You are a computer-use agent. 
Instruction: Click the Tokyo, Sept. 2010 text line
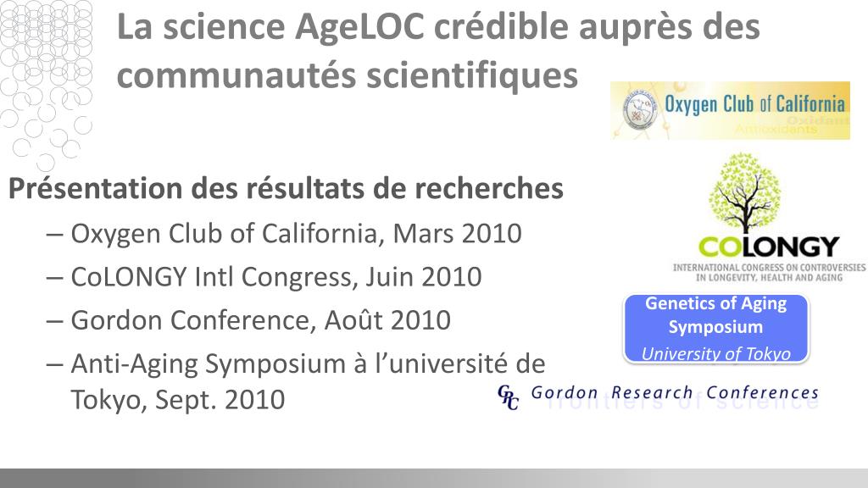click(x=178, y=400)
